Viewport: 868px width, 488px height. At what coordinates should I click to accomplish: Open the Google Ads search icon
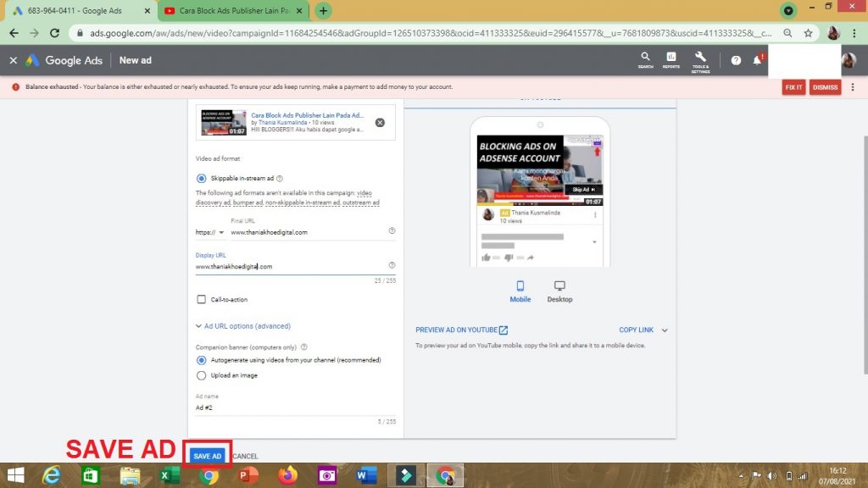point(645,58)
